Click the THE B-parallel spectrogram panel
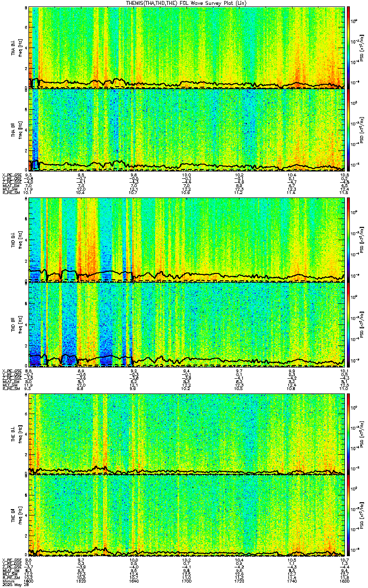368x588 pixels. tap(186, 516)
